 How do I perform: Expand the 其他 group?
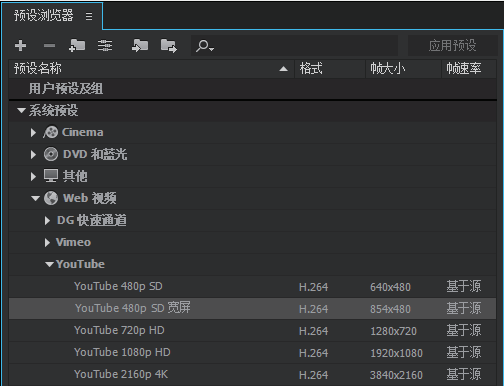coord(33,176)
